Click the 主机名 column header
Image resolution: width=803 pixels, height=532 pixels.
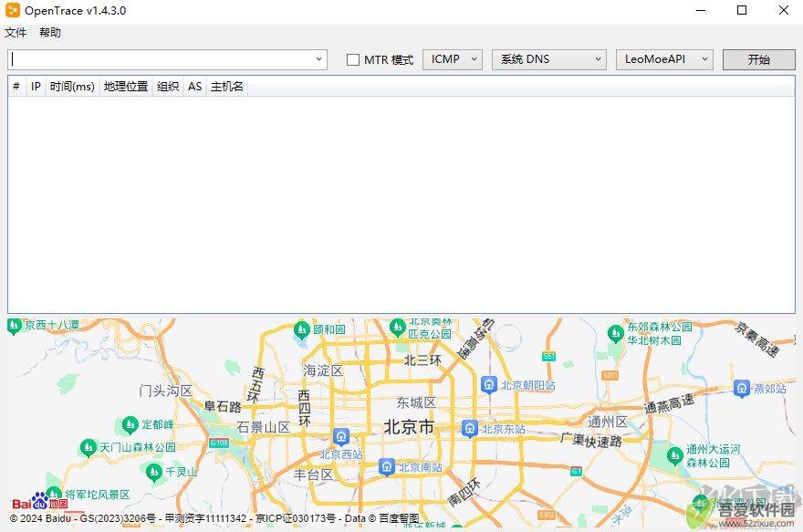227,87
